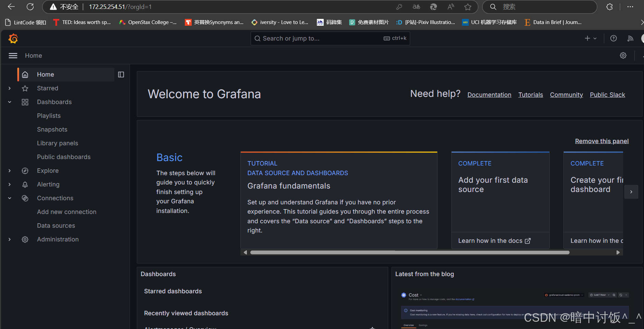This screenshot has height=329, width=644.
Task: Click the horizontal scrollbar thumb under tutorial cards
Action: [x=410, y=252]
